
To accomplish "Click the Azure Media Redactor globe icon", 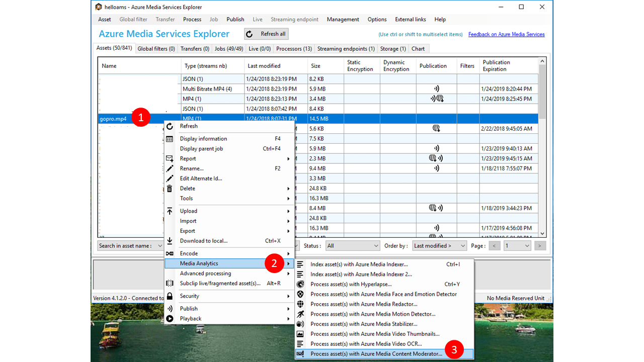I will [x=300, y=304].
